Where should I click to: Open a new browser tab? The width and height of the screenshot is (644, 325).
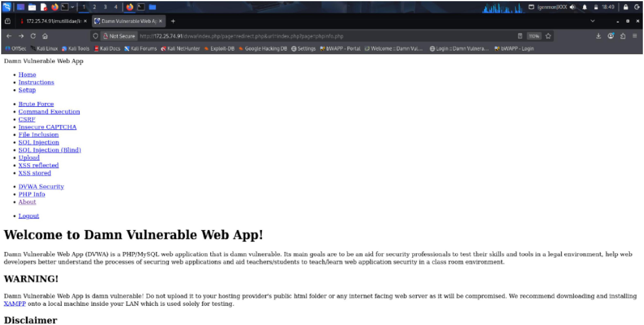coord(173,21)
